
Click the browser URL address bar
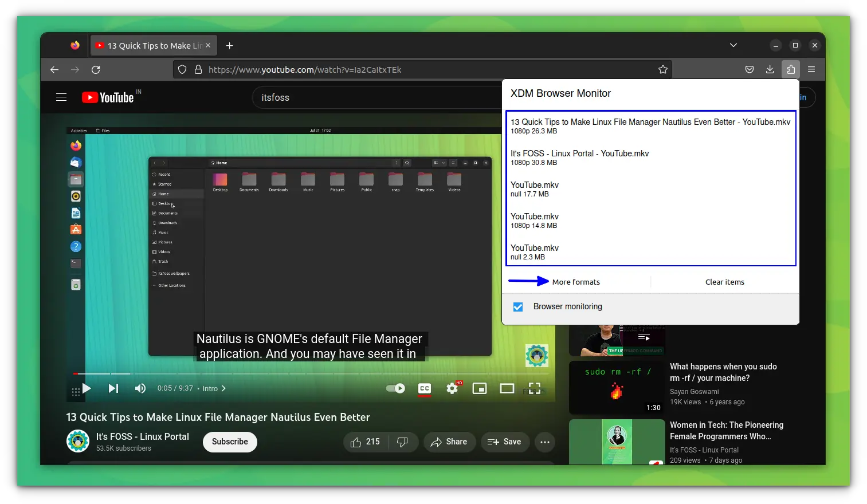click(x=424, y=69)
